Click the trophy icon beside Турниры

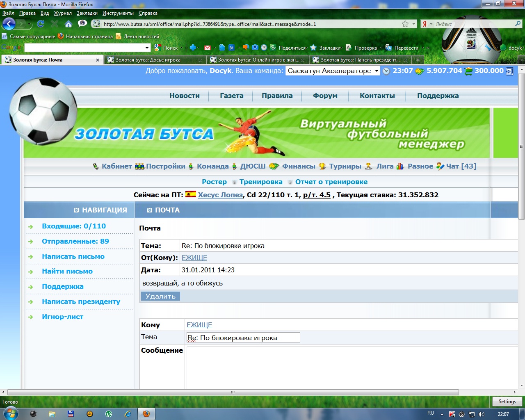pyautogui.click(x=322, y=166)
